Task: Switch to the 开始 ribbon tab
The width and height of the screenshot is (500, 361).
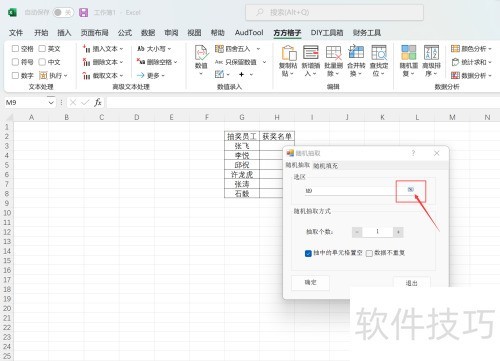Action: point(41,33)
